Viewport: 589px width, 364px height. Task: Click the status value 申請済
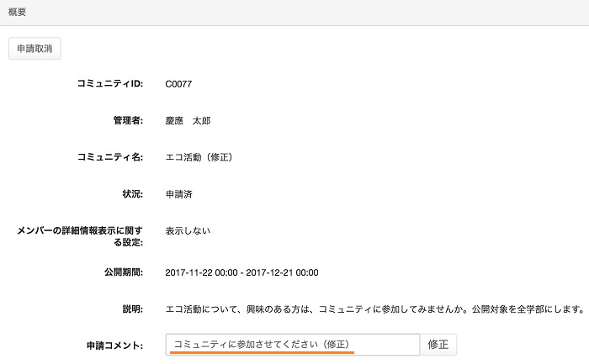coord(179,194)
